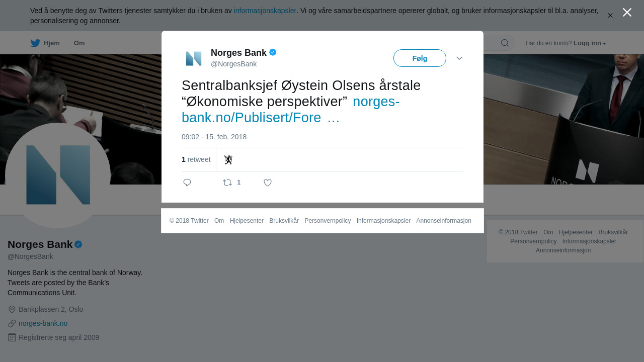Screen dimensions: 644x362
Task: Open the norges-bank.no/Publisert link in tweet
Action: 291,110
